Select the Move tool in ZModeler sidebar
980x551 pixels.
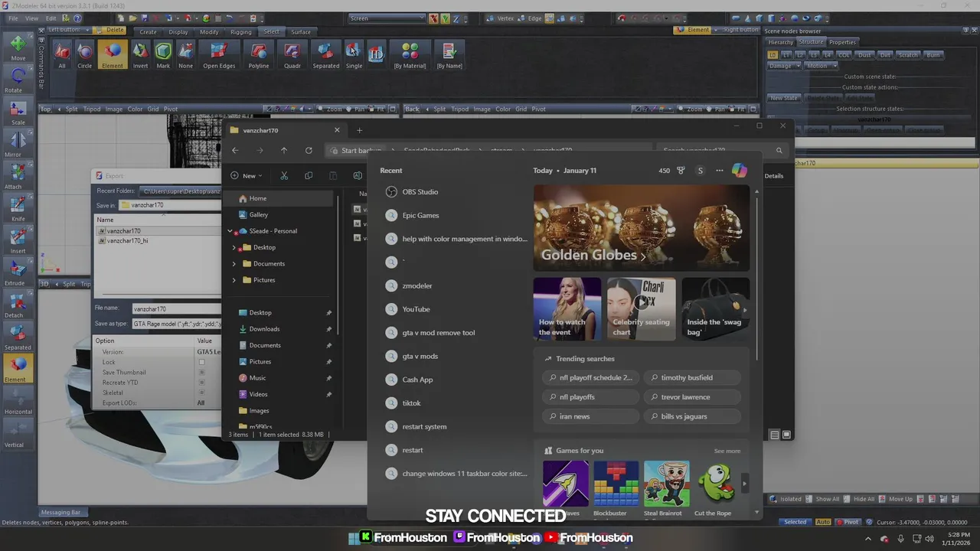point(17,47)
